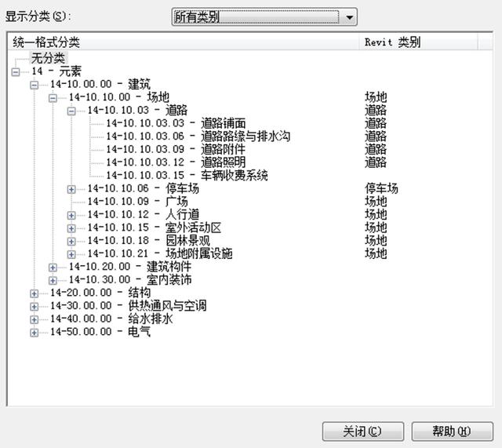Expand the 14-10.20.00 - 建筑构件 node
Image resolution: width=502 pixels, height=448 pixels.
[53, 268]
